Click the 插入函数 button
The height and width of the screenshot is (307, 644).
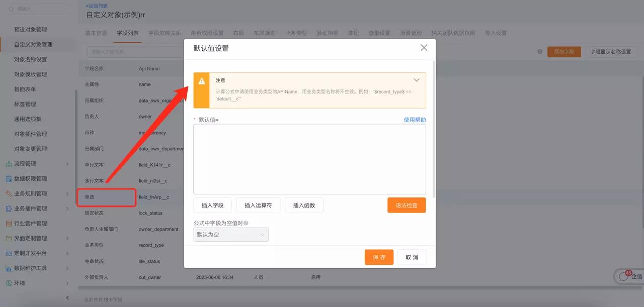(x=304, y=205)
